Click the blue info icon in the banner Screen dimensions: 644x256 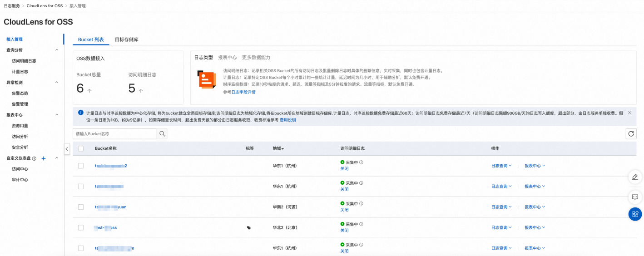click(x=80, y=113)
